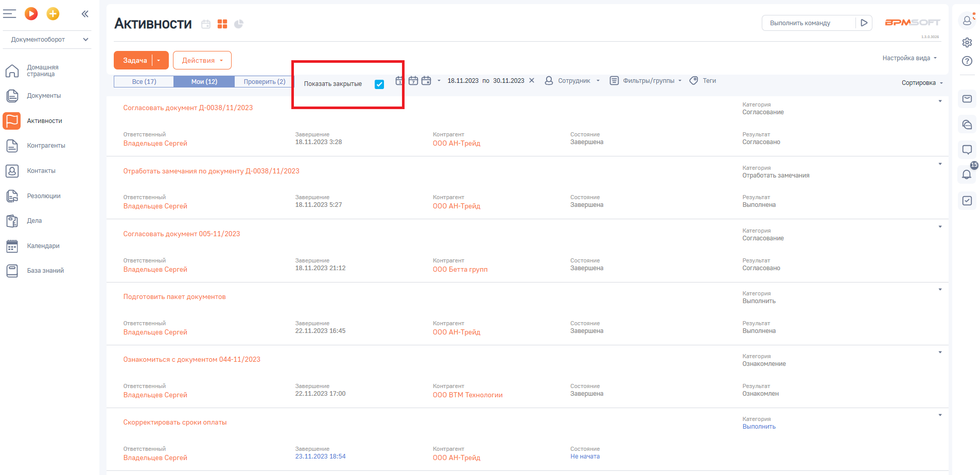This screenshot has width=980, height=475.
Task: Open the tasks checkmark panel icon
Action: pos(967,201)
